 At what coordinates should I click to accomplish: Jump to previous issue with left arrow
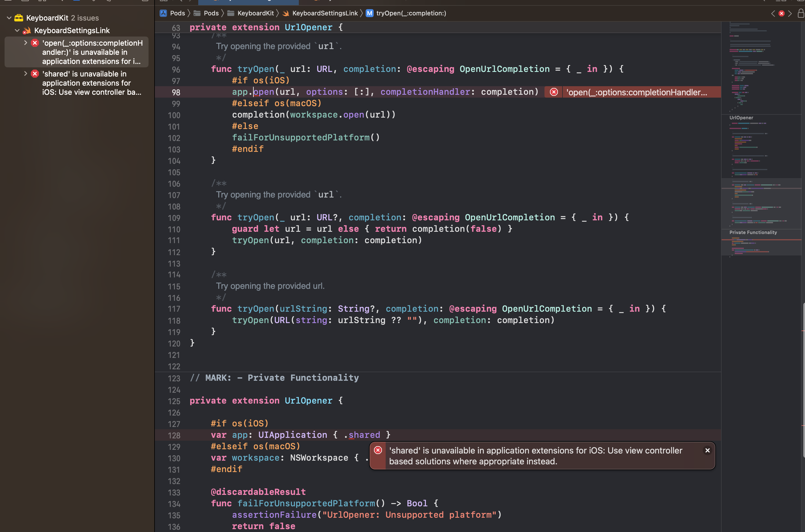pos(773,14)
